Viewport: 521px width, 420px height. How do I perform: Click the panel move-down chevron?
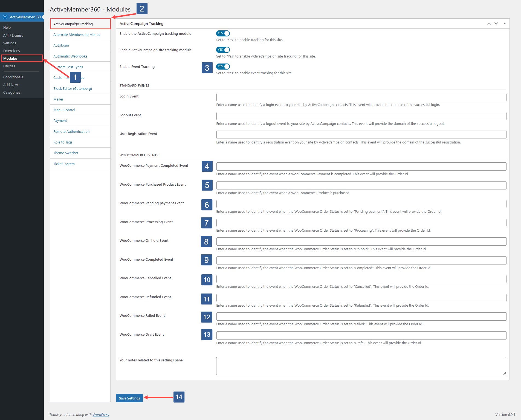pyautogui.click(x=496, y=24)
